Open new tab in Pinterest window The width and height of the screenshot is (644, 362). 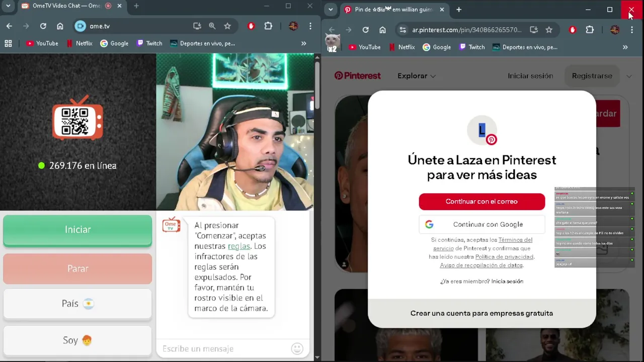[459, 10]
